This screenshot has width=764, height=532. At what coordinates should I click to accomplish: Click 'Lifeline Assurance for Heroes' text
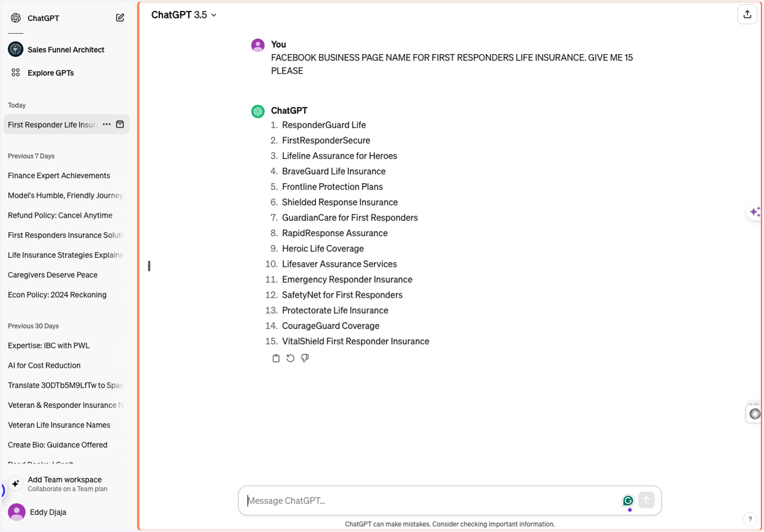pos(339,156)
